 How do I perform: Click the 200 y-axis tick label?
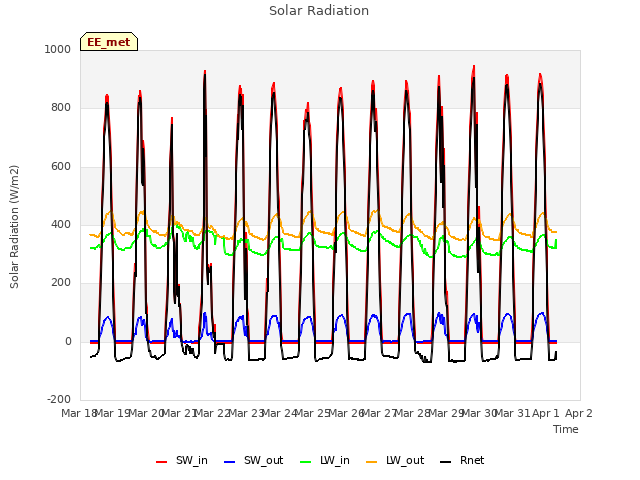pos(61,282)
